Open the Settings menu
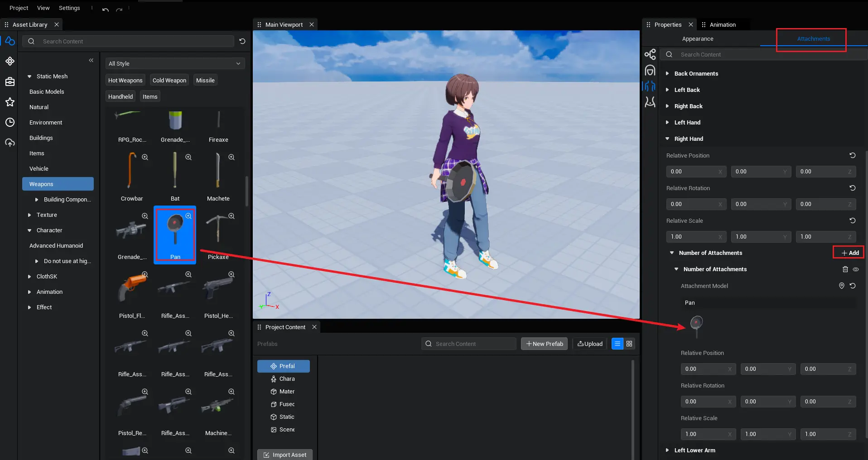The height and width of the screenshot is (460, 868). pyautogui.click(x=69, y=8)
